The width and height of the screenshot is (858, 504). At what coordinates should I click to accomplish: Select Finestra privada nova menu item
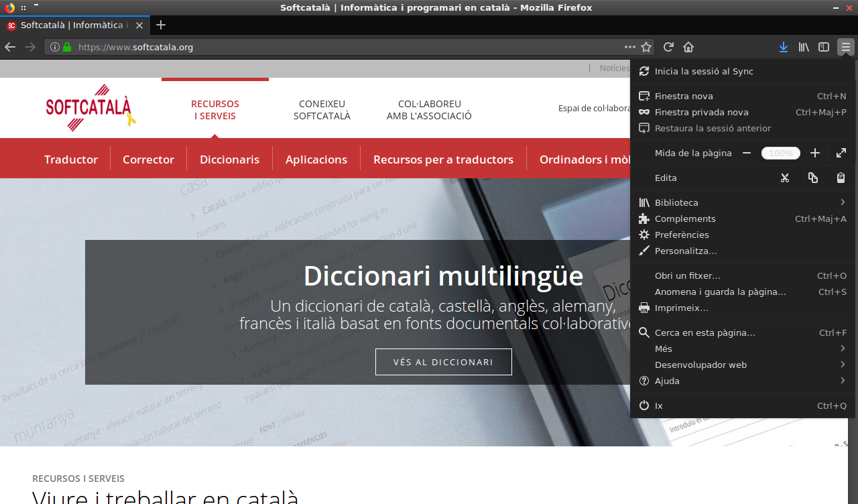(701, 112)
